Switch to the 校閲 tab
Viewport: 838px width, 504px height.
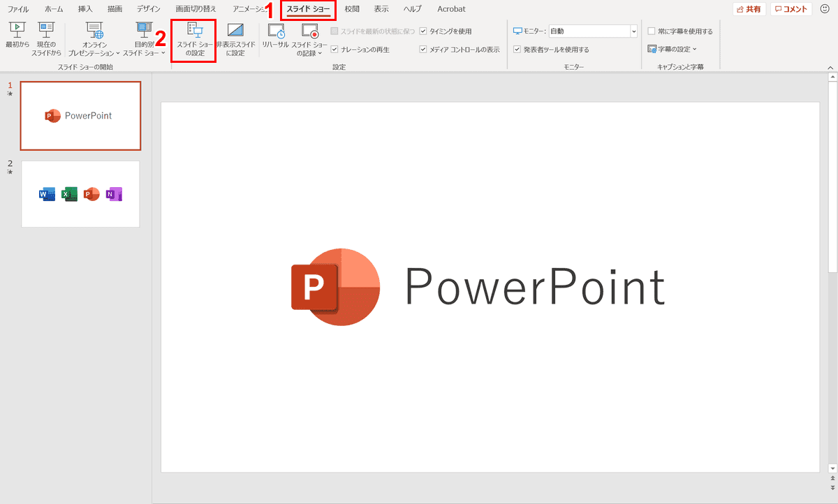352,9
